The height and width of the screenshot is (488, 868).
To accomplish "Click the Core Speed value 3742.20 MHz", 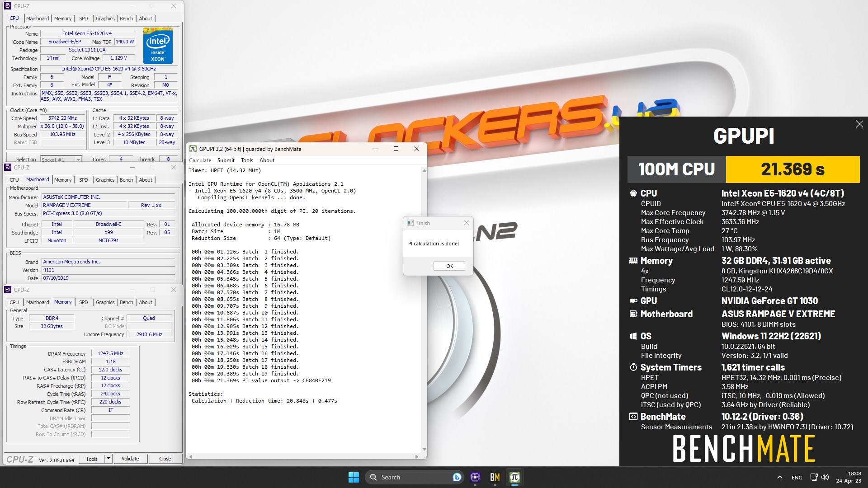I will coord(62,118).
